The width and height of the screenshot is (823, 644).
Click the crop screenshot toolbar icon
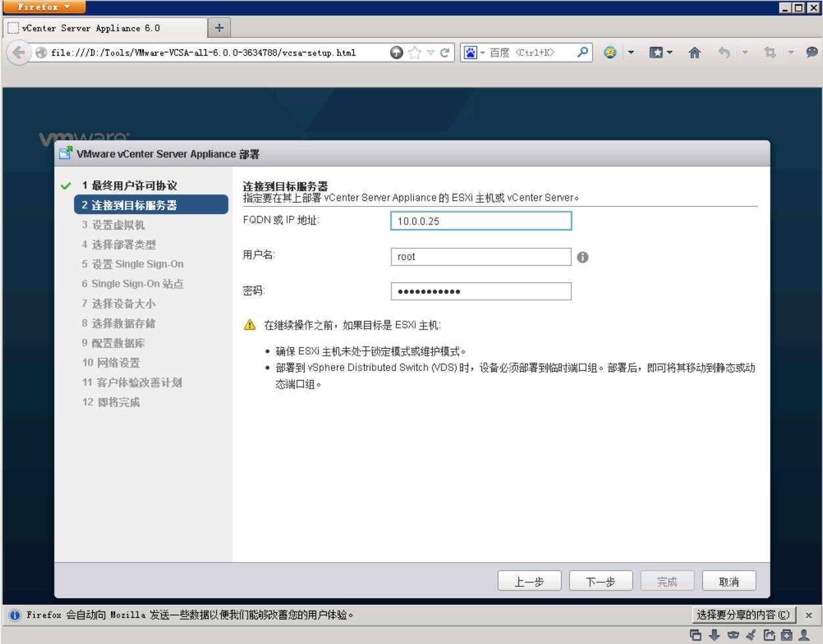(770, 53)
